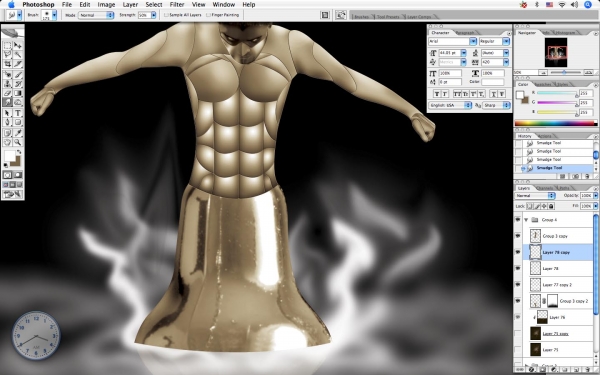
Task: Select the Smudge tool in toolbox
Action: (x=7, y=102)
